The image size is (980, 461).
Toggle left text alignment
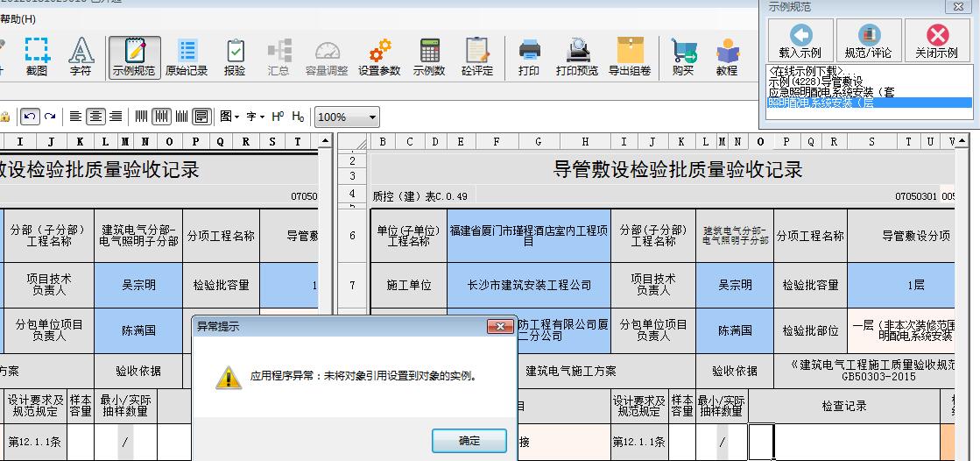76,117
